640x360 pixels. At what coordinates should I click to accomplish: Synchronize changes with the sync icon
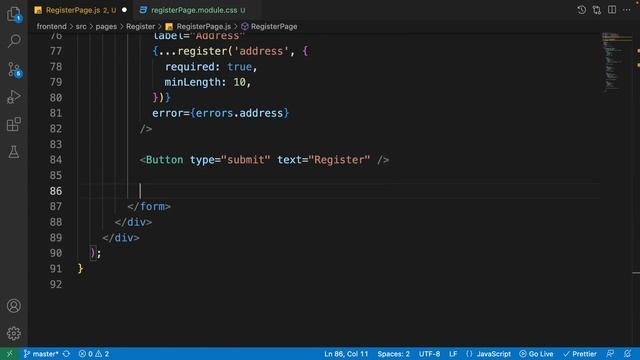(x=66, y=354)
